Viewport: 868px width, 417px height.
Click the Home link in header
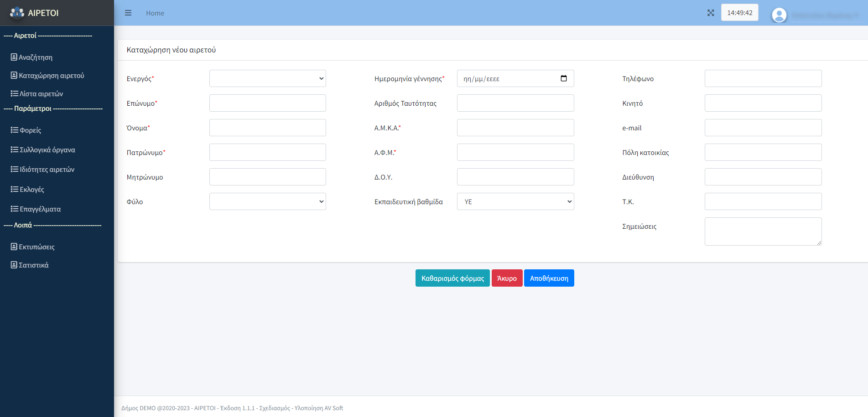coord(155,13)
